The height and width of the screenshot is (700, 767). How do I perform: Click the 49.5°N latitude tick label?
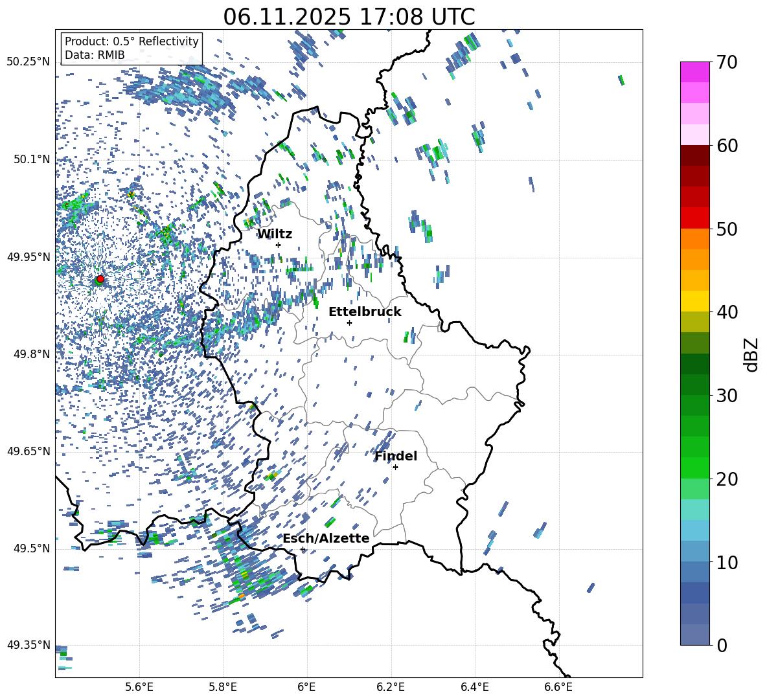pyautogui.click(x=31, y=548)
